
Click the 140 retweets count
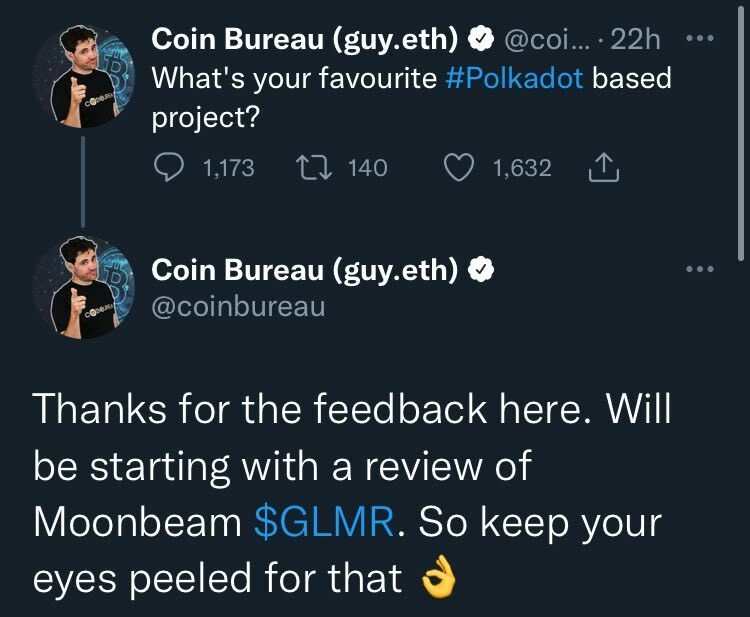(367, 168)
